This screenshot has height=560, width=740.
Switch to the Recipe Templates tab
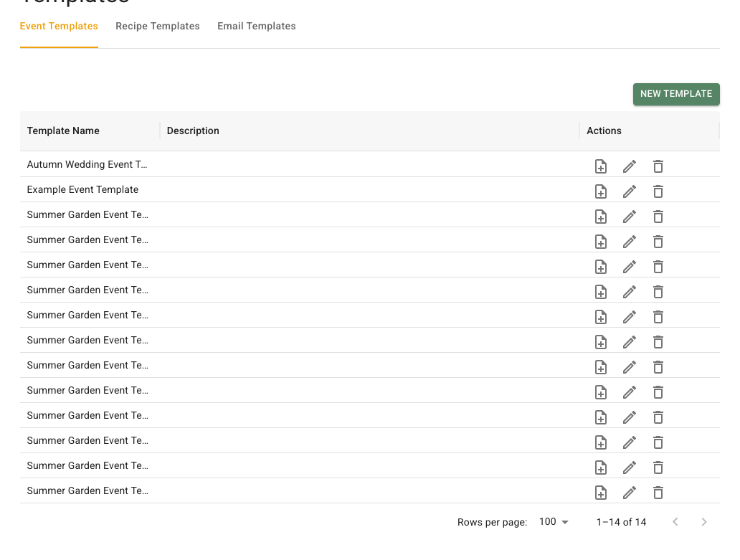tap(158, 26)
